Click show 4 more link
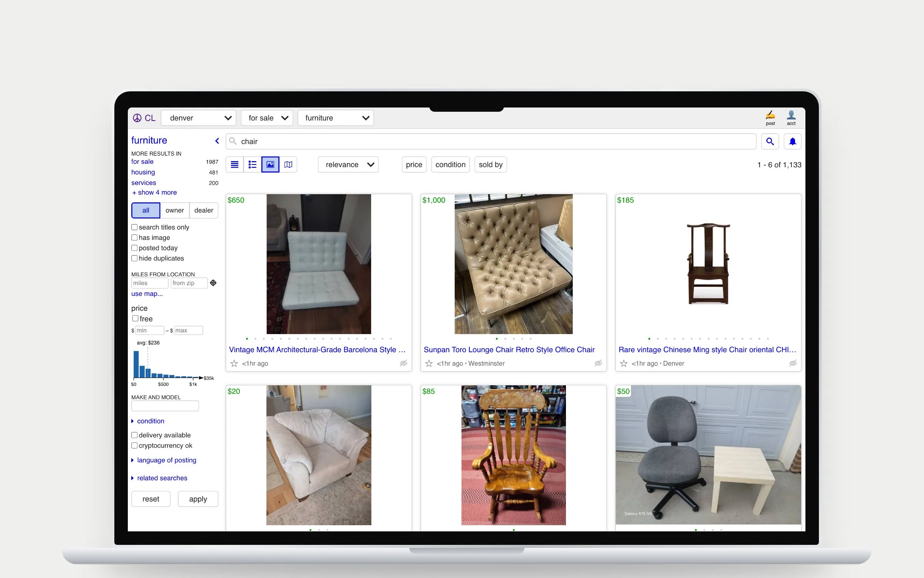924x578 pixels. (154, 193)
